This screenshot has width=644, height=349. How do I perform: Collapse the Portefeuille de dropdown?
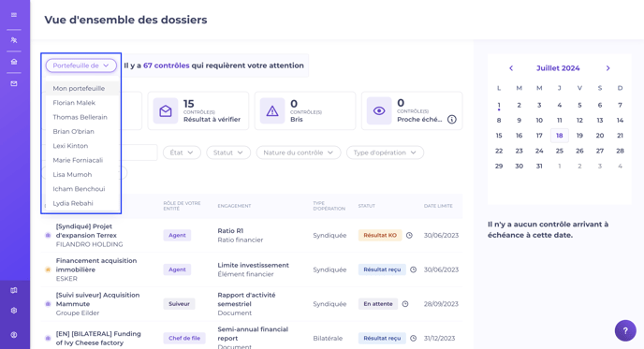(80, 65)
